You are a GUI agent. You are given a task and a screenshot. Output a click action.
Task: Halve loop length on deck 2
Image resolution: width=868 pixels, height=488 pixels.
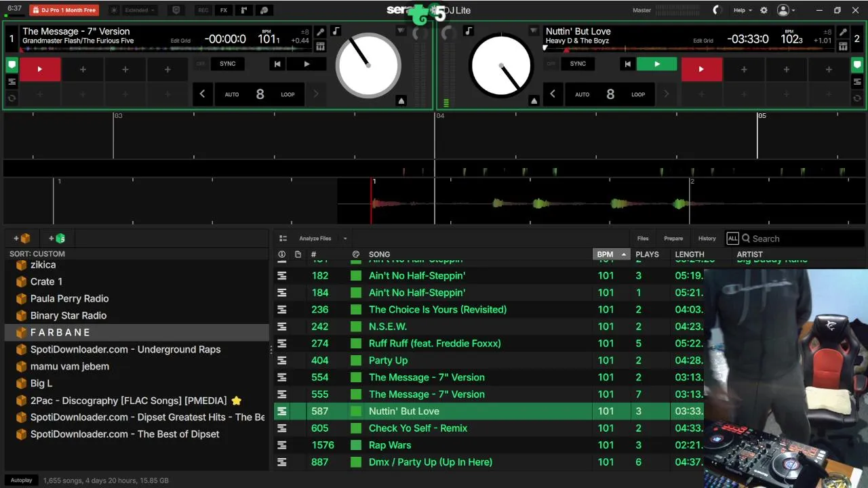tap(552, 94)
